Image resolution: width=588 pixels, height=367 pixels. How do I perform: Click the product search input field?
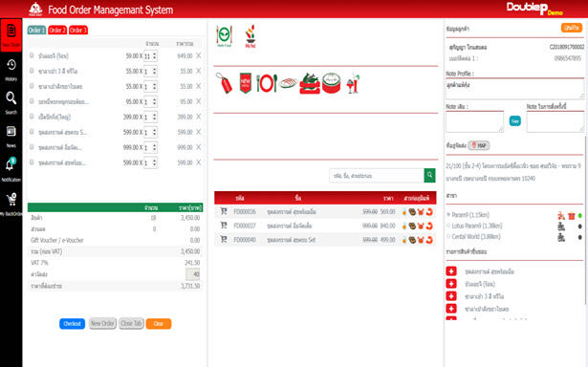tap(377, 176)
